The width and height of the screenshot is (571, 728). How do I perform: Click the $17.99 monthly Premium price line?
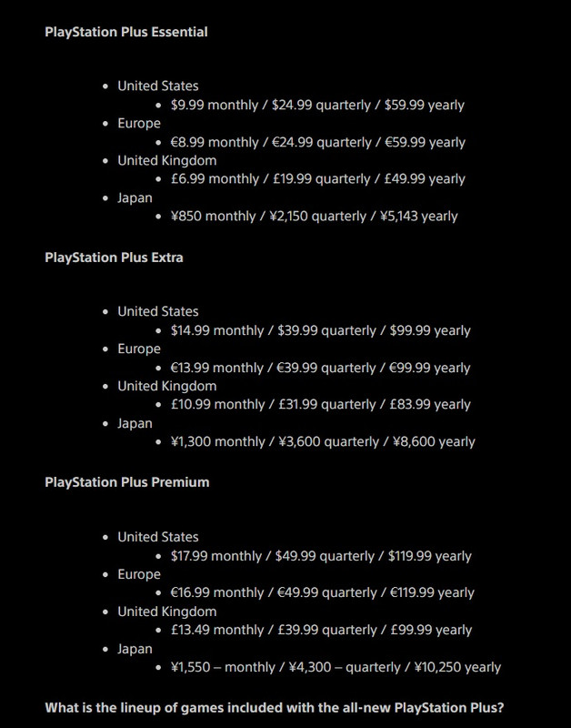(321, 556)
